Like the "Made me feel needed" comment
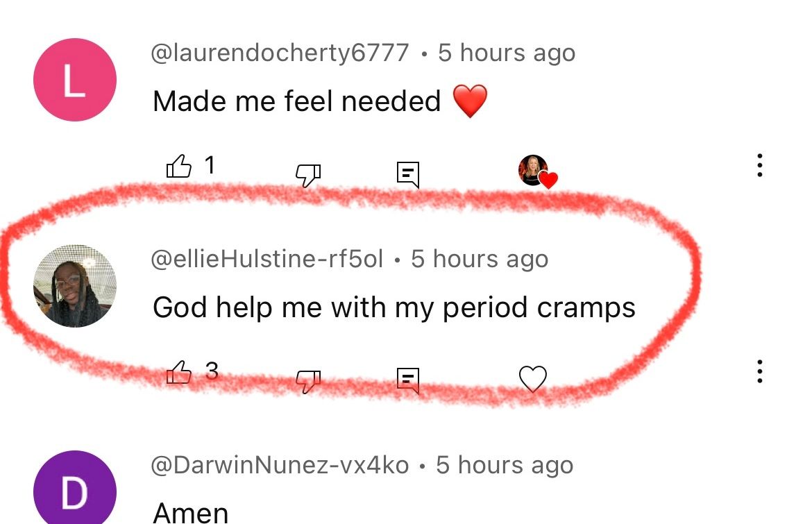This screenshot has height=524, width=812. coord(178,167)
